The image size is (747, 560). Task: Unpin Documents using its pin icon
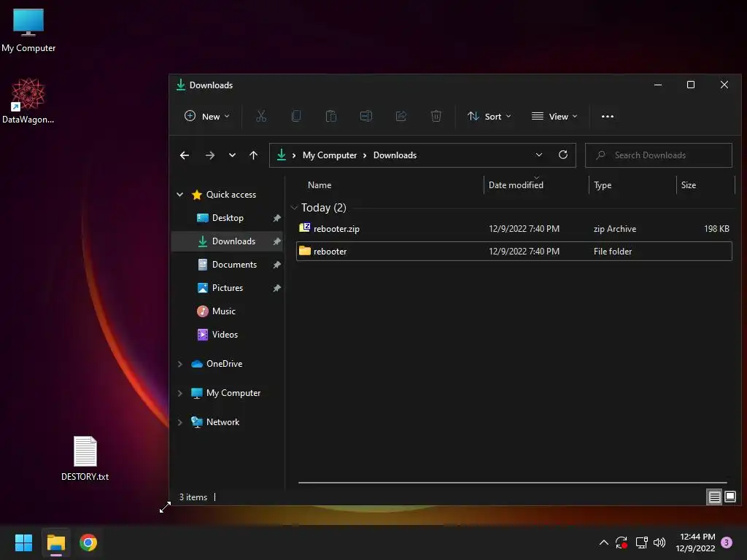point(276,265)
